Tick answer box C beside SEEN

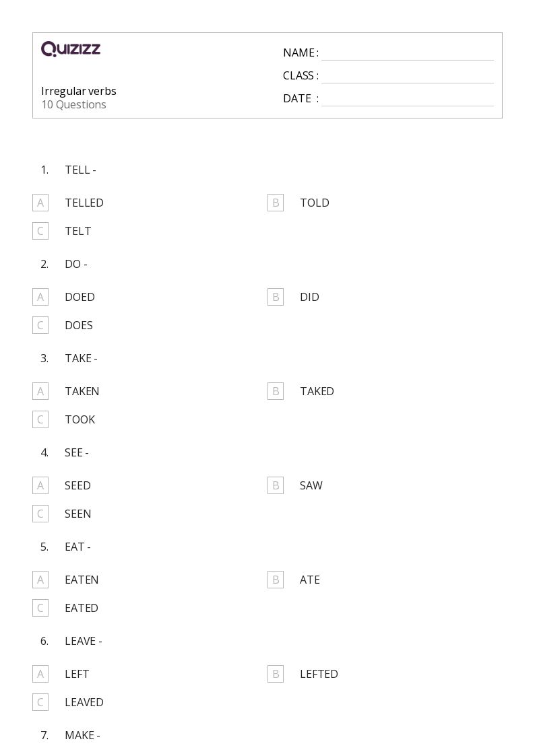click(40, 514)
